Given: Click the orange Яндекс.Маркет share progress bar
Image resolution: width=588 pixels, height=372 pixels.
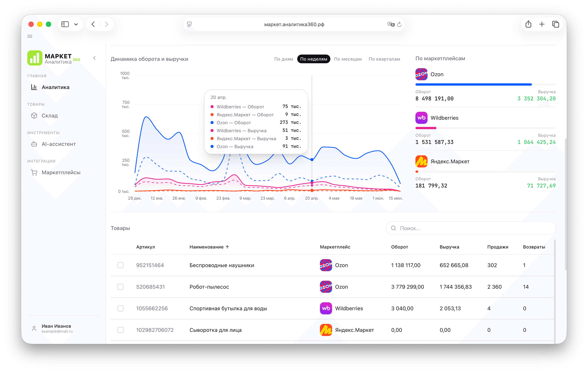Looking at the screenshot, I should point(417,172).
